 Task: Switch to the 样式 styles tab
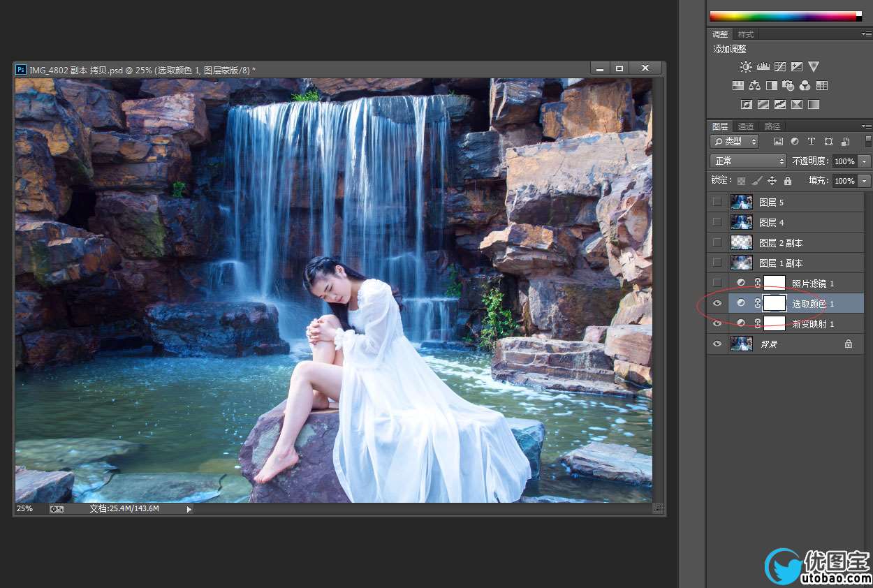click(746, 34)
